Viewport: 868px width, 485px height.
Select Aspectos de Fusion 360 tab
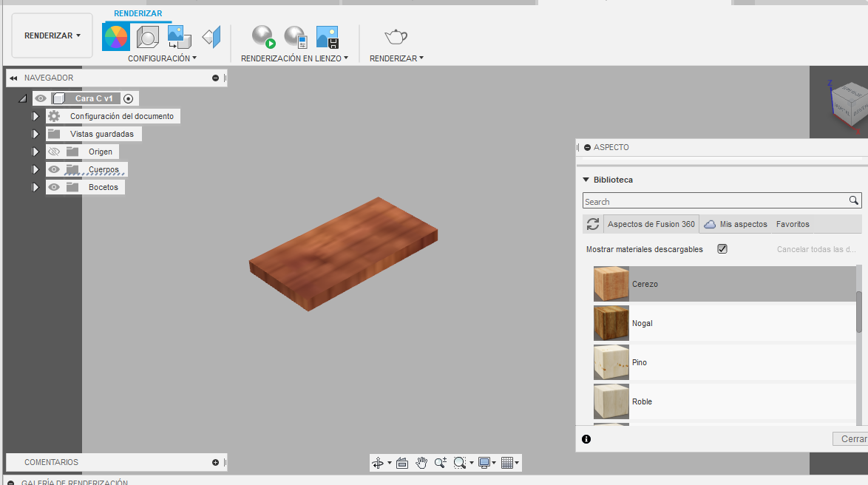[x=651, y=224]
